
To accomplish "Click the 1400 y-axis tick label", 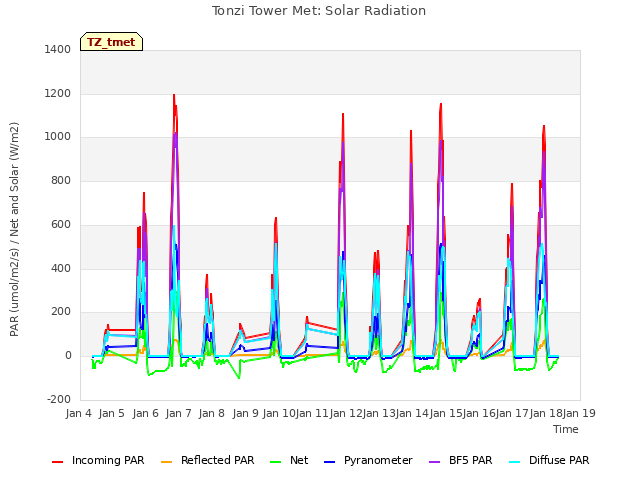I will coord(58,49).
